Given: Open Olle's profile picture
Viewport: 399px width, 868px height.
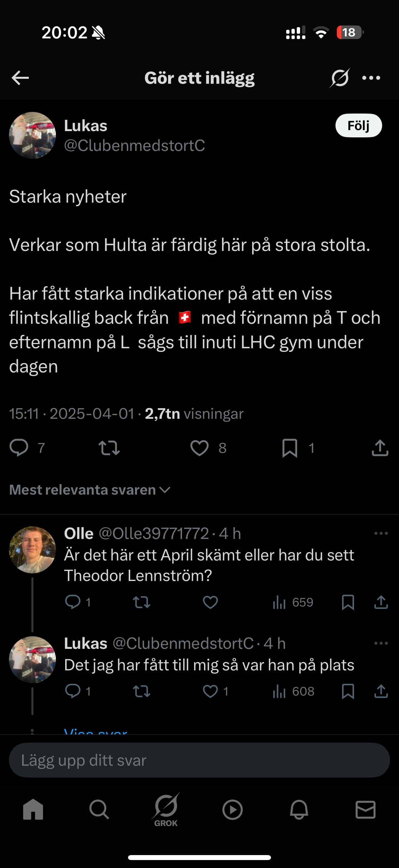Looking at the screenshot, I should click(32, 550).
